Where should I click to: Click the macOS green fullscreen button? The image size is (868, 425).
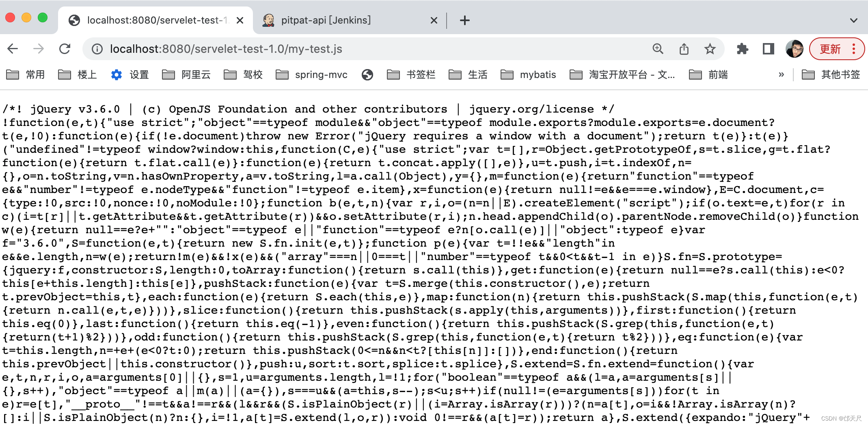[43, 17]
